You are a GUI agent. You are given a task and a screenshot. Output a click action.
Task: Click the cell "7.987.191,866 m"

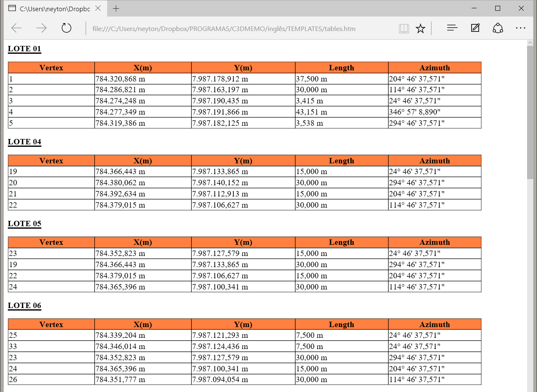pos(243,112)
